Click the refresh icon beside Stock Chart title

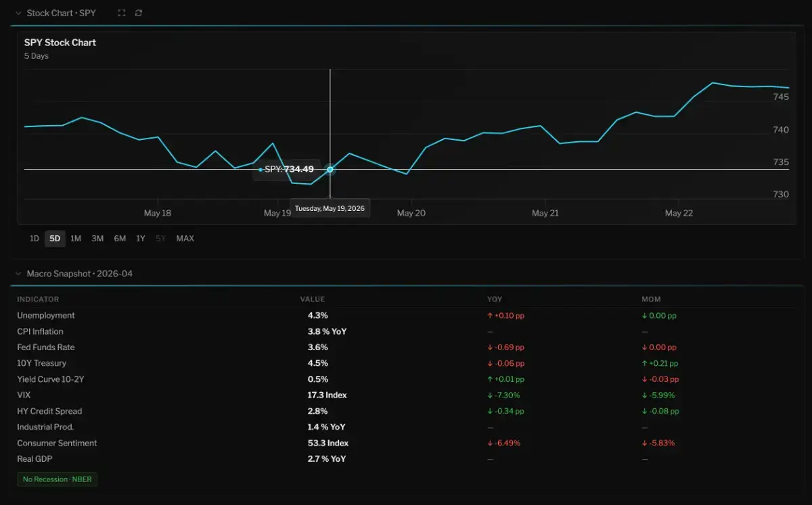point(139,13)
